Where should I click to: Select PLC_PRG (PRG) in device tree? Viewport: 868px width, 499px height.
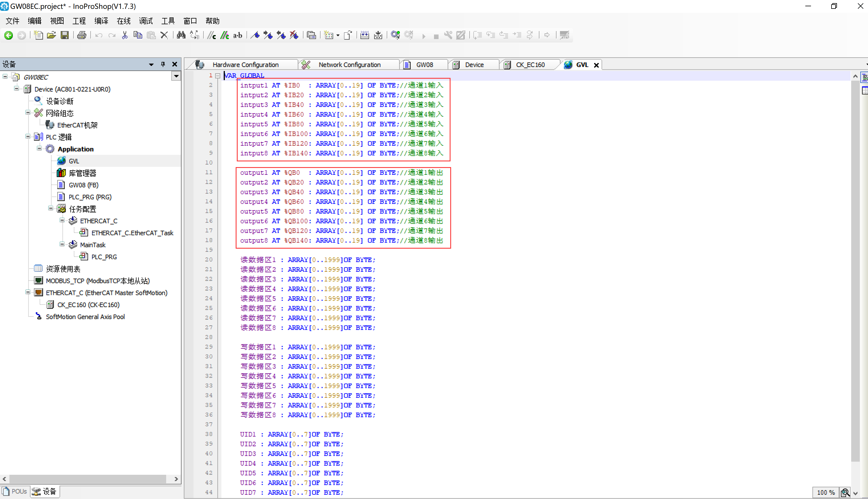90,197
